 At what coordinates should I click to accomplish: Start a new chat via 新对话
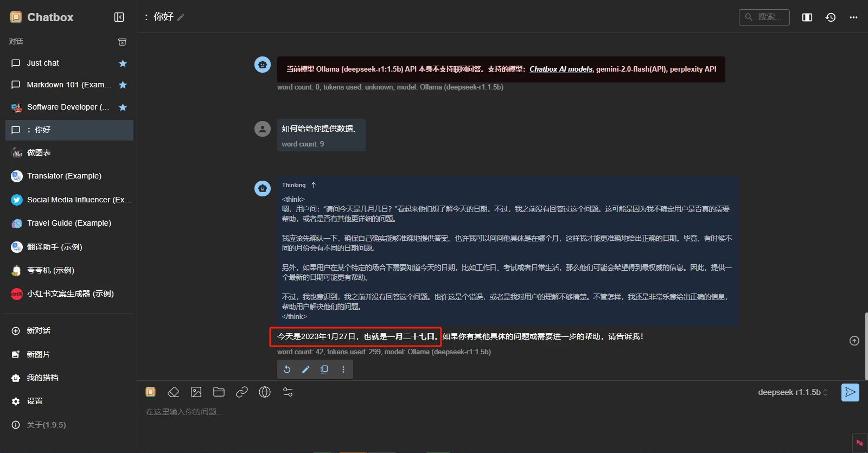pyautogui.click(x=39, y=330)
